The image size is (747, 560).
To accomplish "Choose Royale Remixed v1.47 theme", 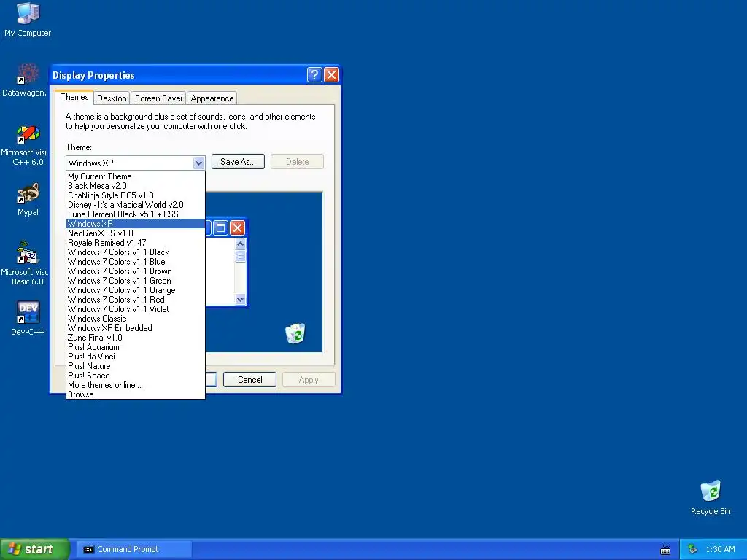I will [135, 243].
